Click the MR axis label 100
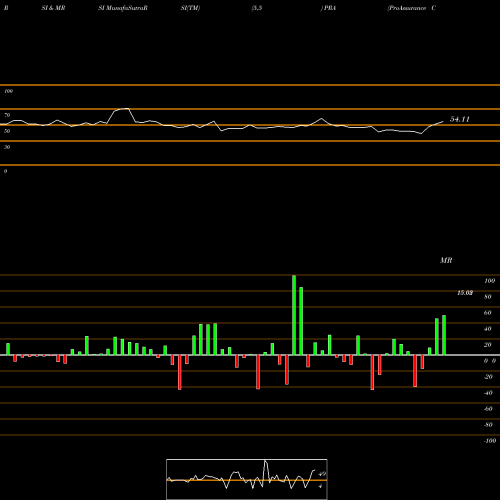The image size is (500, 500). [489, 281]
